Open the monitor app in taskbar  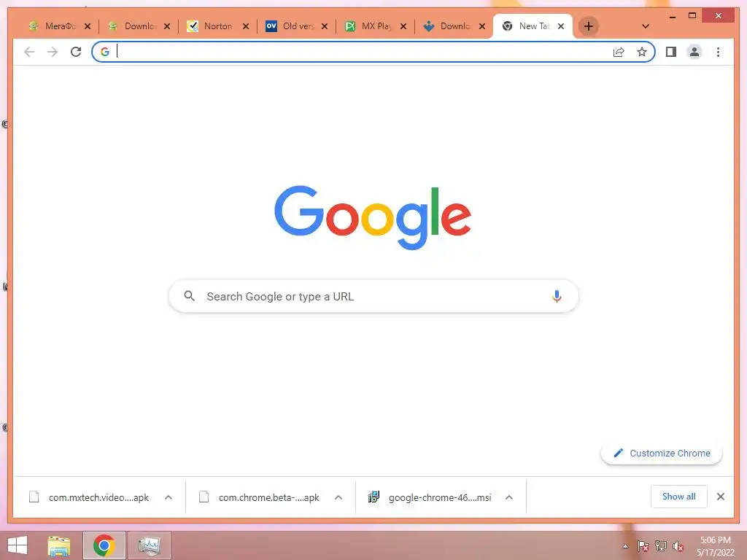pyautogui.click(x=149, y=545)
